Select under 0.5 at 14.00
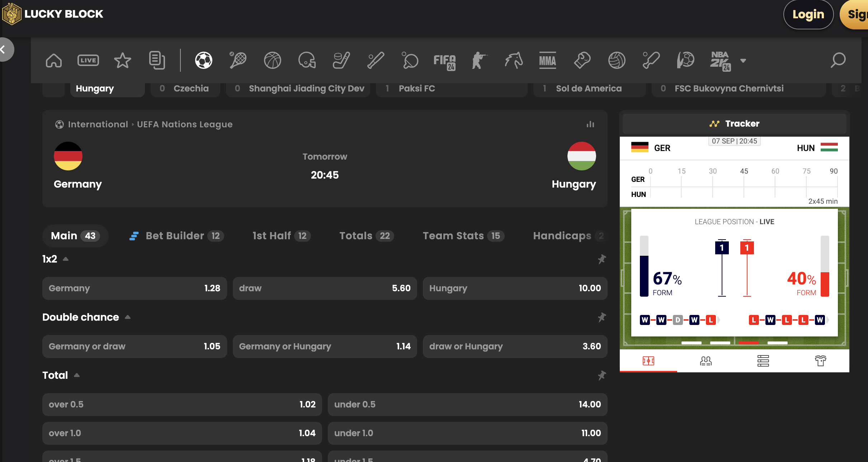 point(468,404)
